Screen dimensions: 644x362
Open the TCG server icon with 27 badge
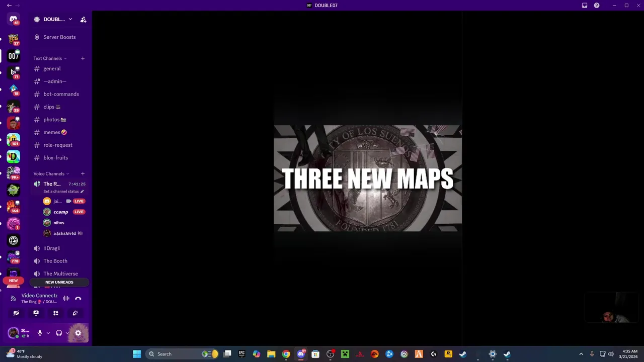pyautogui.click(x=14, y=39)
